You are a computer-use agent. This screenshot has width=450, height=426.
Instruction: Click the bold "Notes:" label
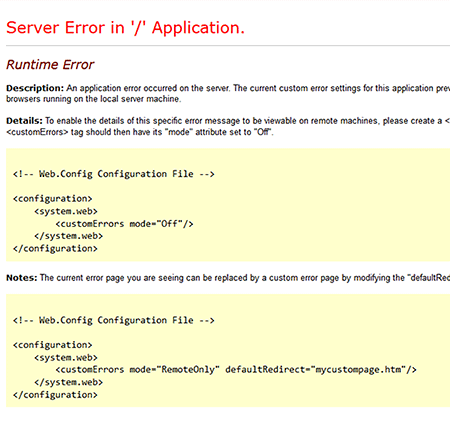[22, 278]
